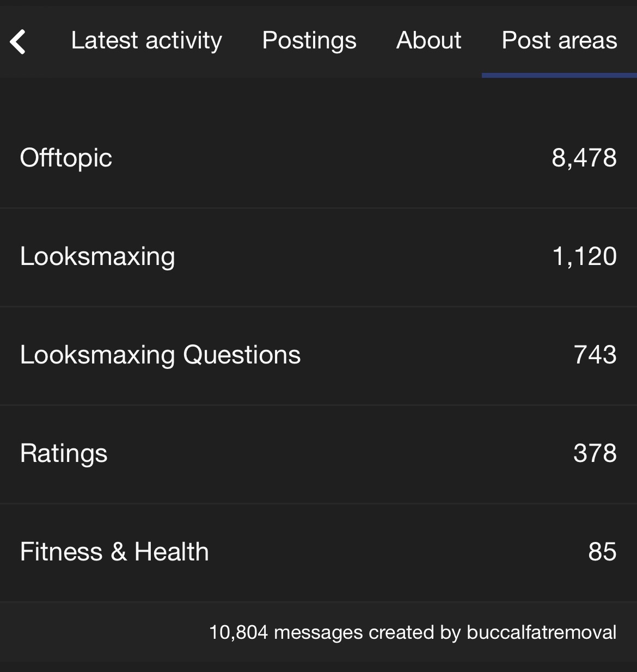637x672 pixels.
Task: Select the Offtopic row
Action: [x=318, y=158]
